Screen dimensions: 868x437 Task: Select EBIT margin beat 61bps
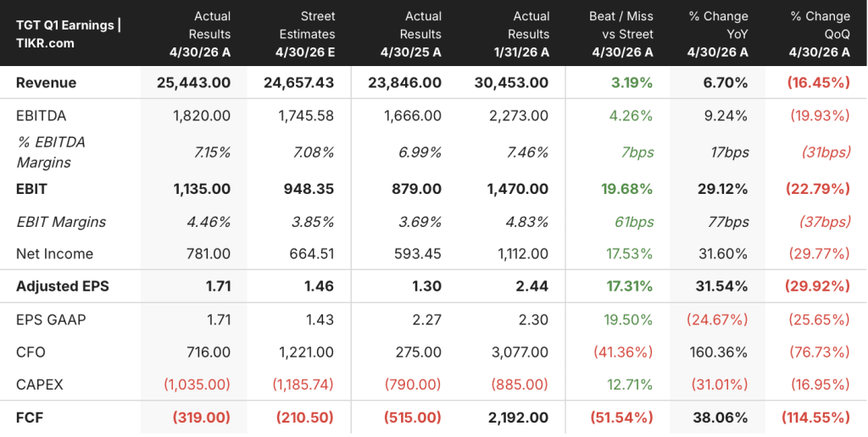click(x=634, y=222)
